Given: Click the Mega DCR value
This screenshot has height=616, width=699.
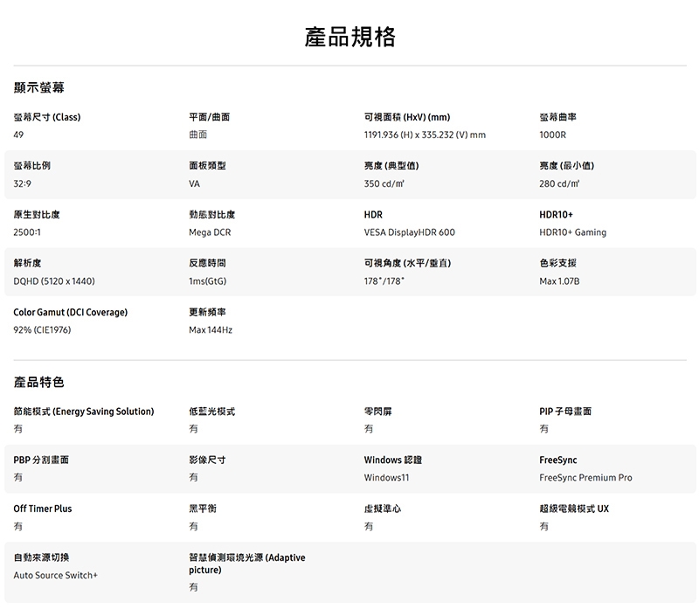Looking at the screenshot, I should pos(210,232).
